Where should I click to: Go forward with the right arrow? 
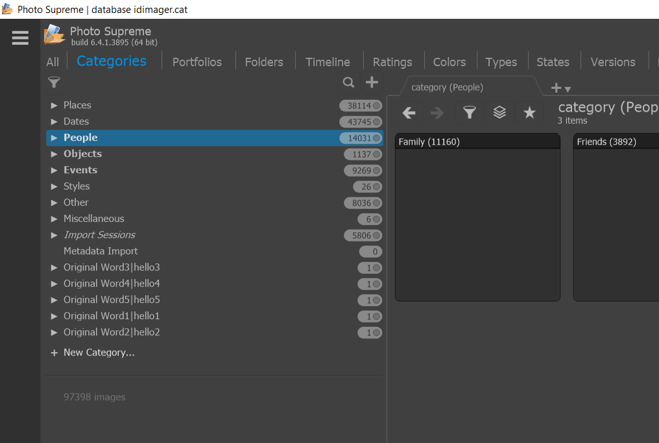[x=437, y=113]
